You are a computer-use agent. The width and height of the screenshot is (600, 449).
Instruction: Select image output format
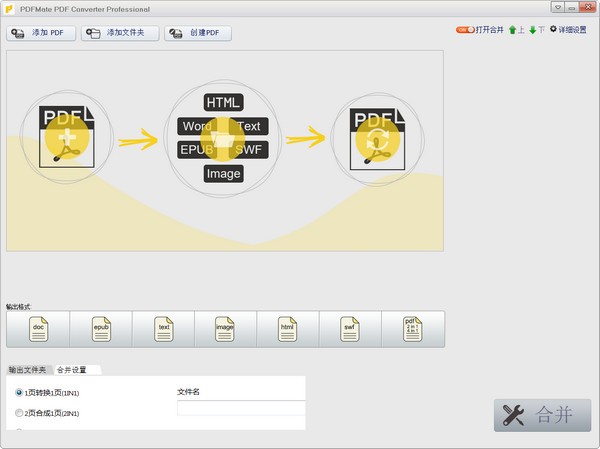[225, 329]
